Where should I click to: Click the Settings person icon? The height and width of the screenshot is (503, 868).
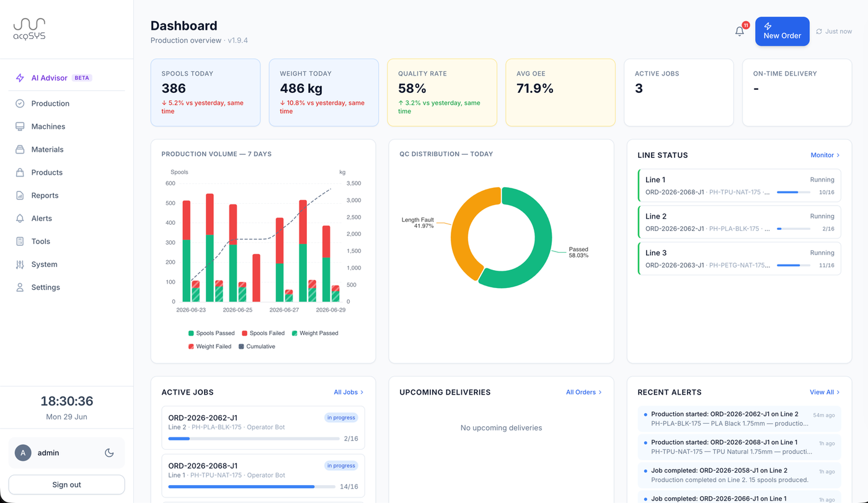pyautogui.click(x=20, y=287)
